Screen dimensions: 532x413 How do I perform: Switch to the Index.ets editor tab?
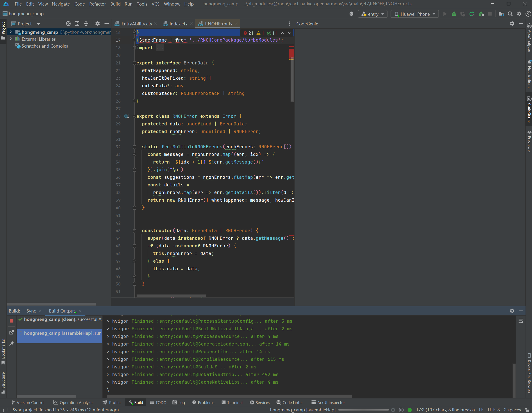pyautogui.click(x=178, y=24)
